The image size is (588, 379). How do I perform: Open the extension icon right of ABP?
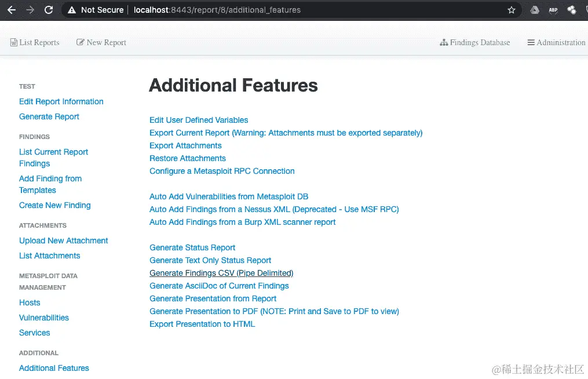(x=572, y=10)
